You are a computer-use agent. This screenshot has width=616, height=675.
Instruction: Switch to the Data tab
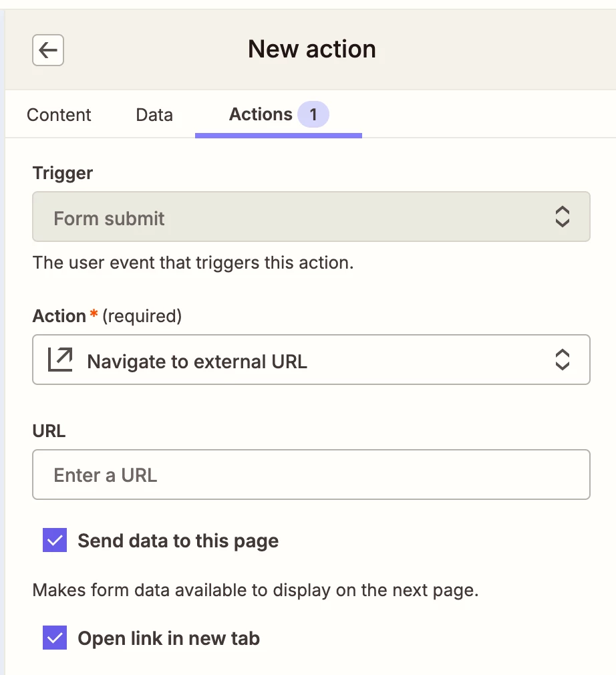coord(154,115)
